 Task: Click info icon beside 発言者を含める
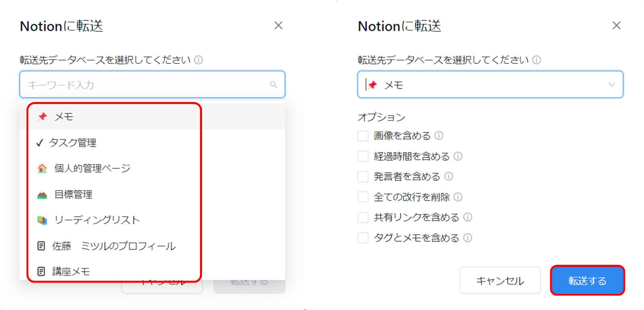click(449, 177)
